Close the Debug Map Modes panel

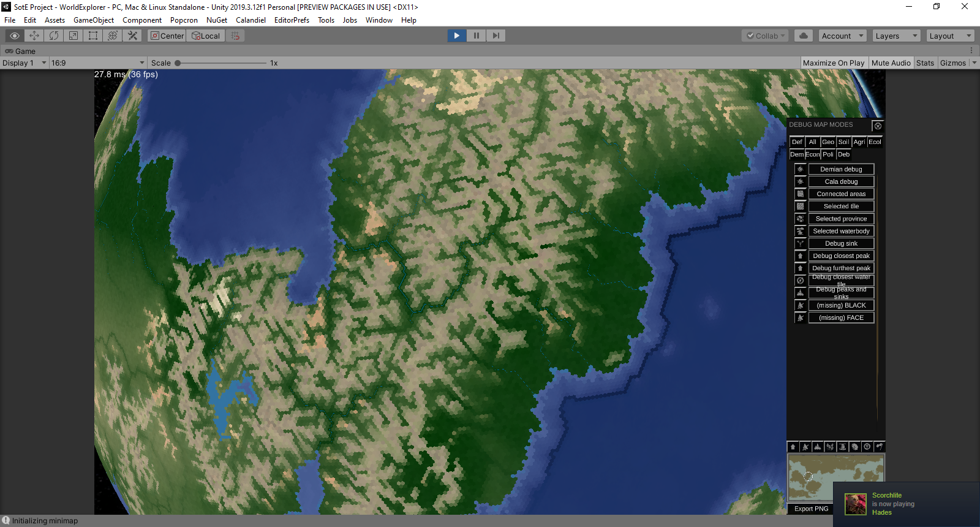coord(878,126)
